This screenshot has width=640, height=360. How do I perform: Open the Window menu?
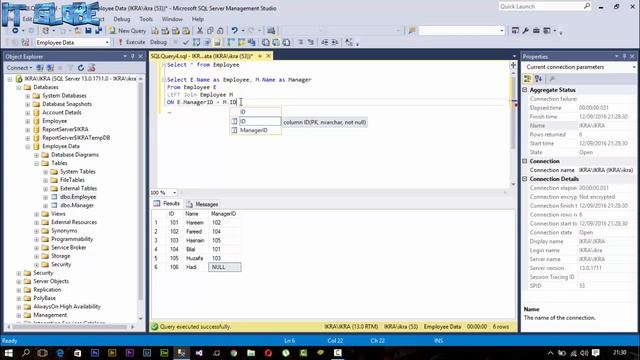point(172,19)
